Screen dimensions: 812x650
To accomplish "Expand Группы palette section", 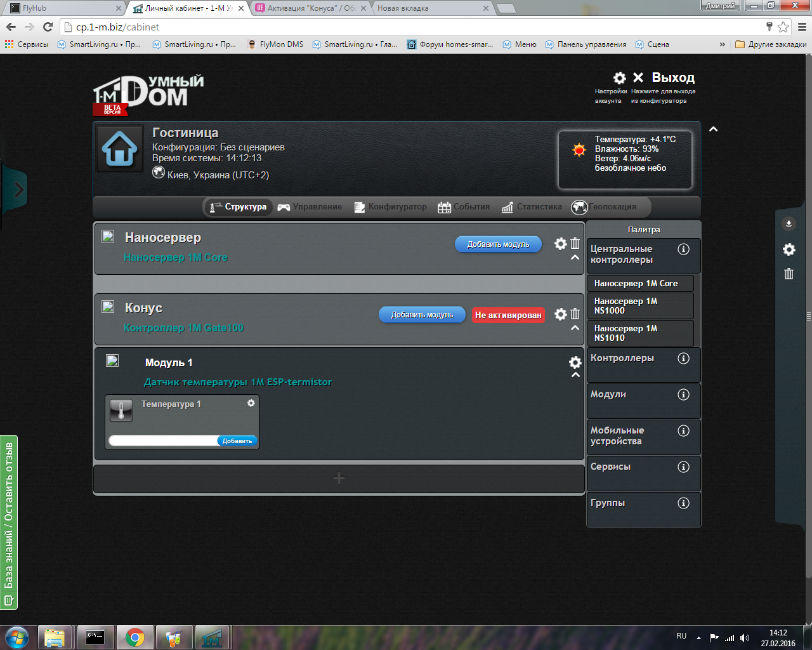I will pyautogui.click(x=644, y=509).
